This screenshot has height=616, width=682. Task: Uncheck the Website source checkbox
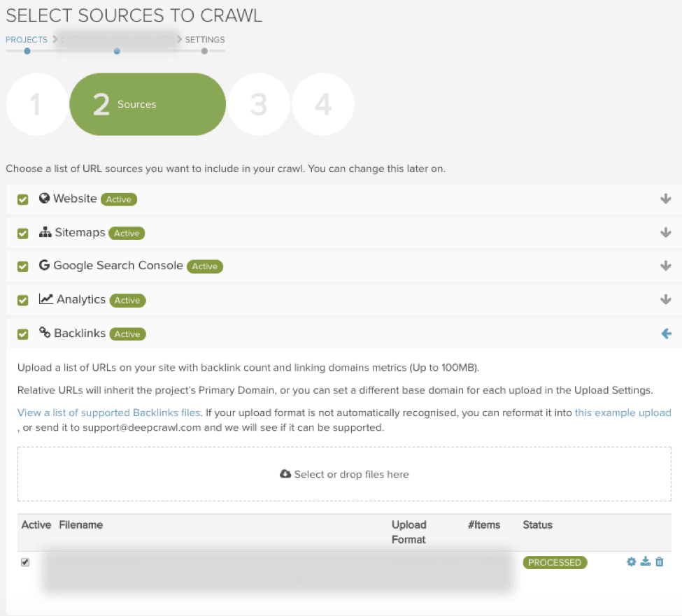(x=22, y=199)
